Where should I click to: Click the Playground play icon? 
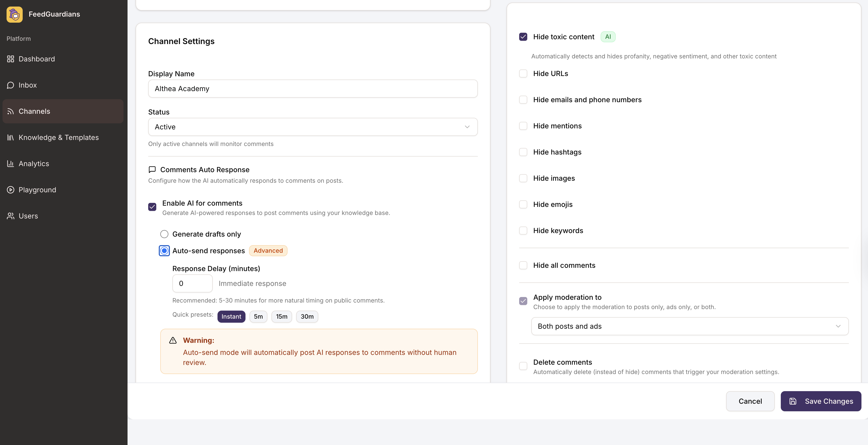(10, 190)
